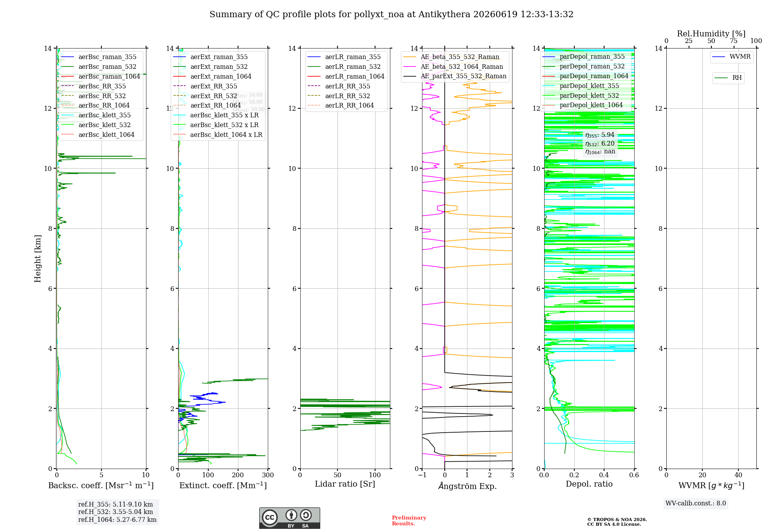Image resolution: width=783 pixels, height=532 pixels.
Task: Click the aerExt_raman_1064 legend entry
Action: (212, 77)
